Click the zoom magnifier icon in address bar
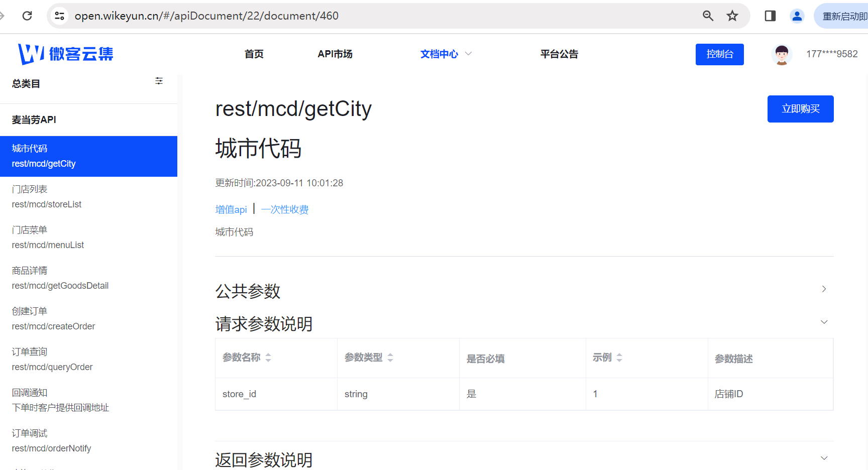Screen dimensions: 868x470 point(708,16)
